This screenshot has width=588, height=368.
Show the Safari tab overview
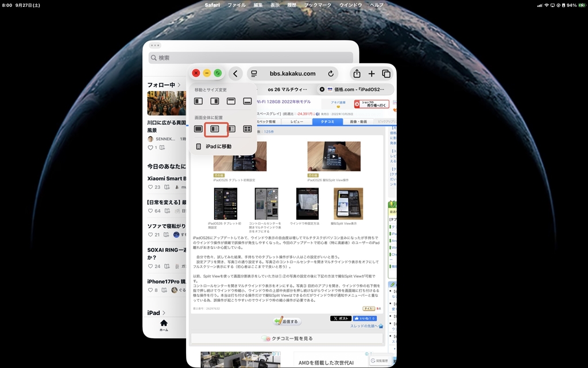(x=386, y=74)
